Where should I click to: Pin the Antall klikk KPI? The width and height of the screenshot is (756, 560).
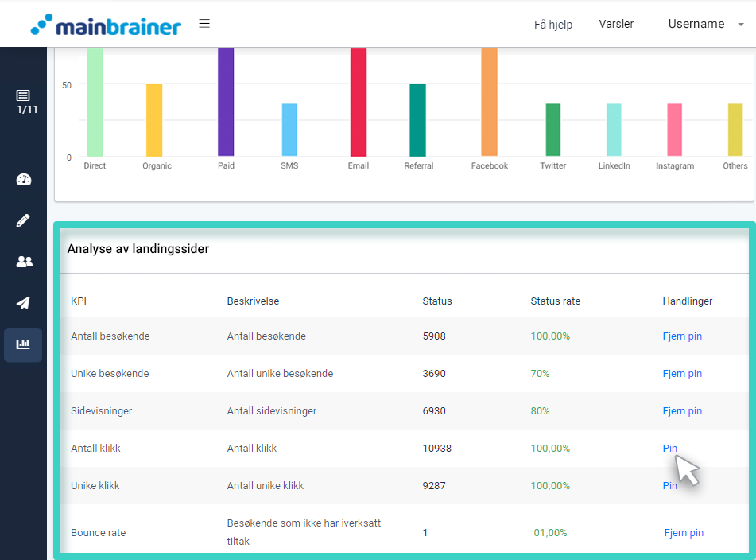[x=669, y=449]
